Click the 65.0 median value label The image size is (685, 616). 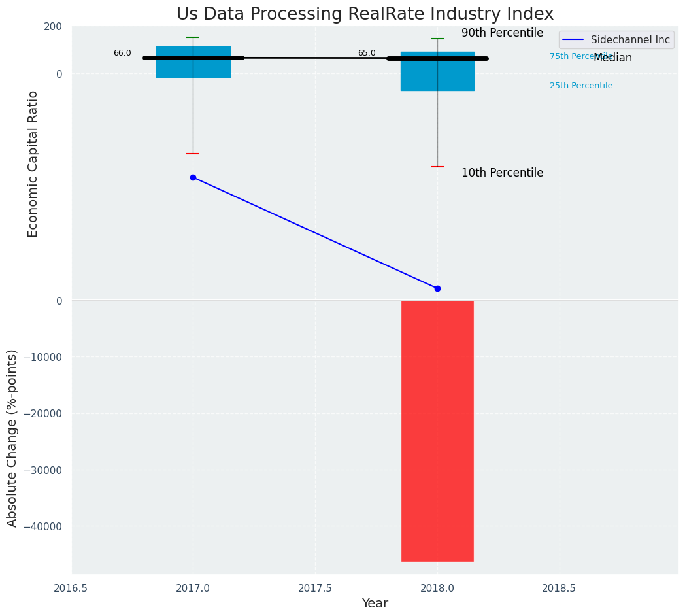click(367, 53)
